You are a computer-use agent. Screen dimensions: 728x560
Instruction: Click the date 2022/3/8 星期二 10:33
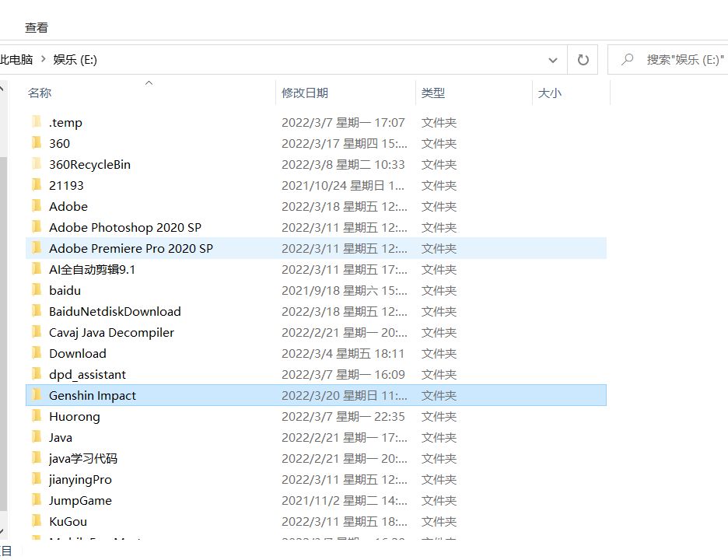pyautogui.click(x=343, y=164)
